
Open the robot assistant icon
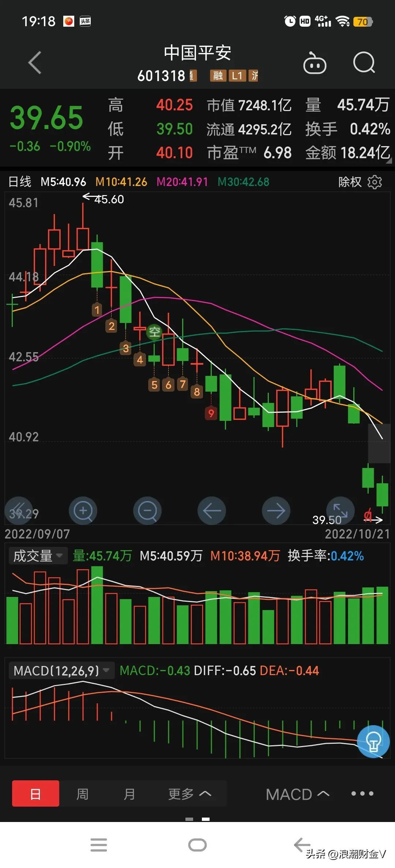tap(315, 63)
